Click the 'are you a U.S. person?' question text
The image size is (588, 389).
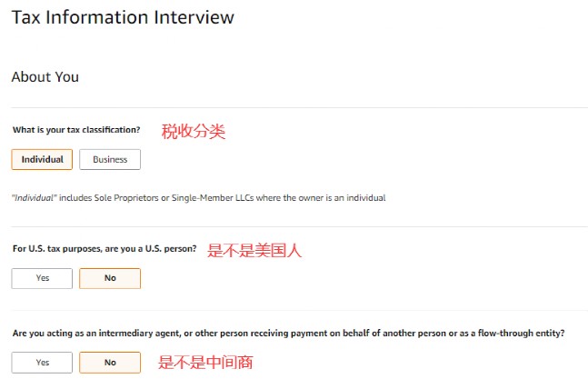(151, 248)
